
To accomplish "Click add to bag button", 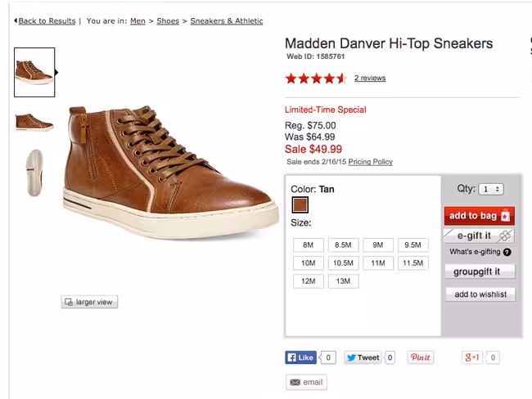I will pyautogui.click(x=480, y=216).
